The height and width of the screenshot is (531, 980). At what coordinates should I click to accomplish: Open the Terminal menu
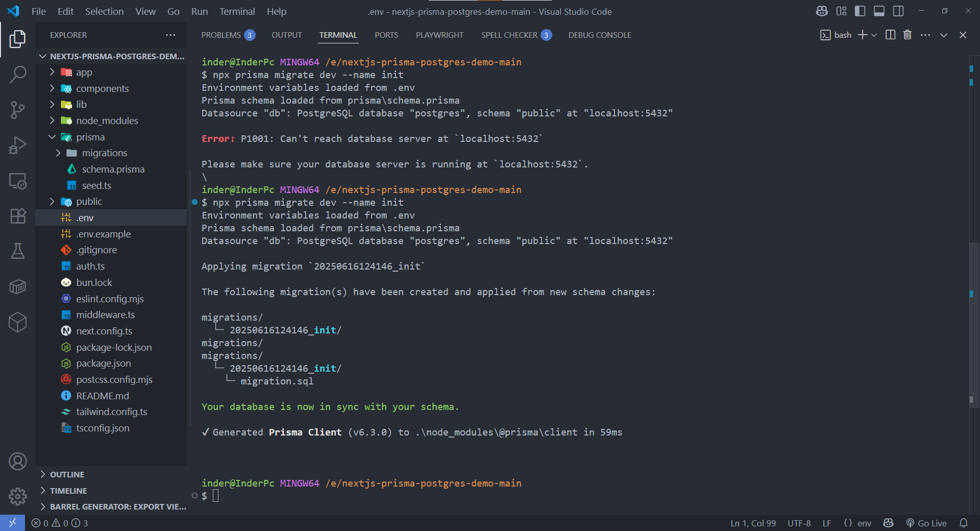coord(237,11)
